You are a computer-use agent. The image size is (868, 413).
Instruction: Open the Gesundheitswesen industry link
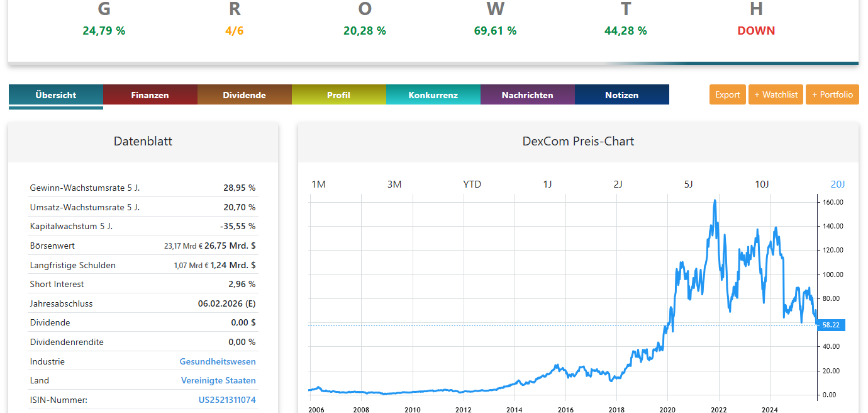click(x=218, y=361)
